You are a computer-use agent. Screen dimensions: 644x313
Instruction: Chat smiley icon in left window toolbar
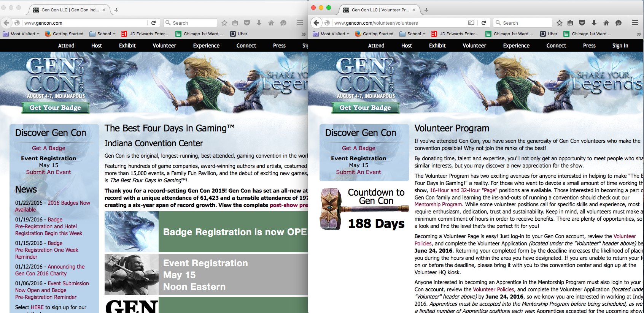pyautogui.click(x=283, y=23)
